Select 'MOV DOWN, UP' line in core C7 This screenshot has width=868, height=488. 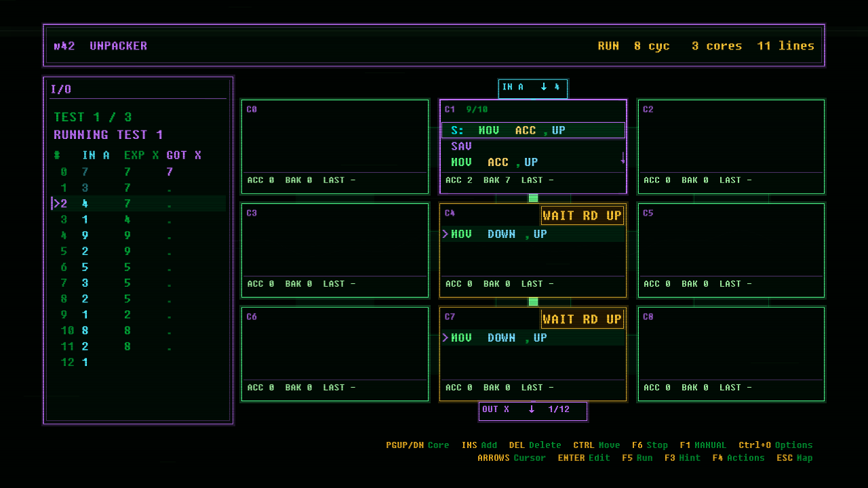[533, 338]
